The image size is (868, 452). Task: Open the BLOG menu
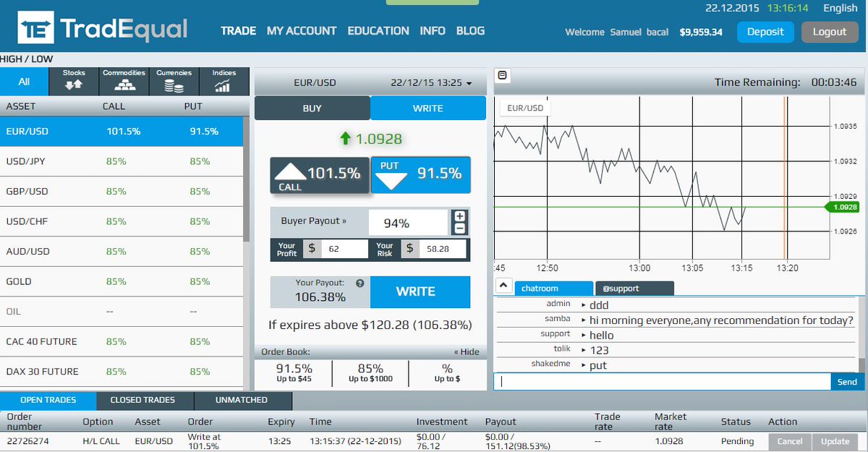point(470,31)
